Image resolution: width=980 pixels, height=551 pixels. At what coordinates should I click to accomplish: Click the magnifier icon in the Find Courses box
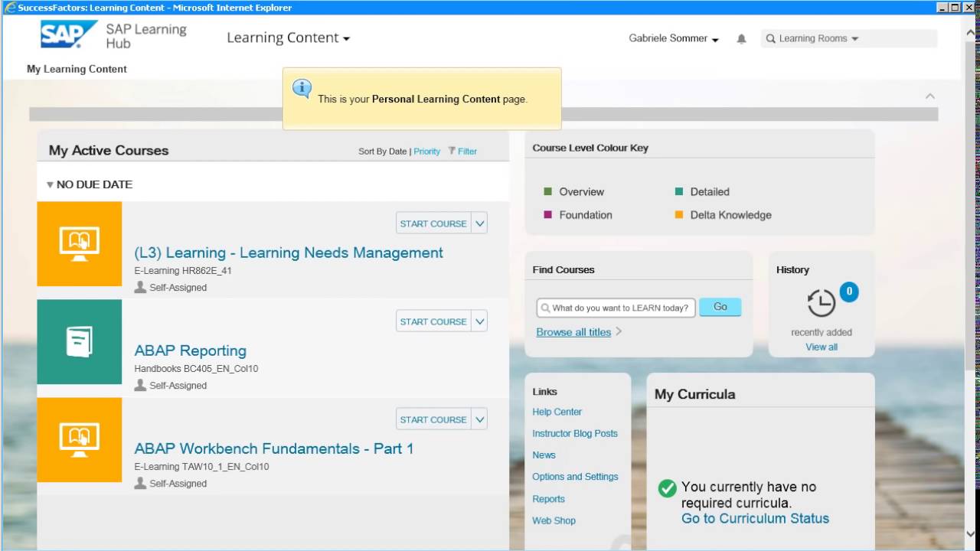[x=545, y=308]
